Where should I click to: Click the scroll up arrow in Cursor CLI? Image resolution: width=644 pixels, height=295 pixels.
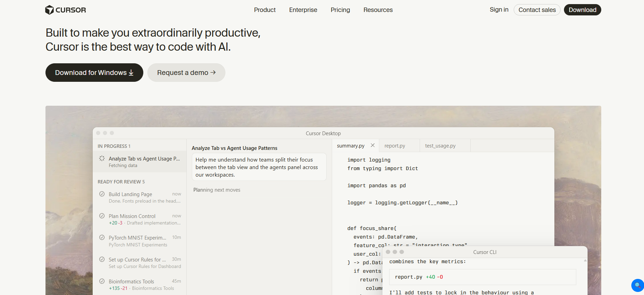(x=585, y=260)
